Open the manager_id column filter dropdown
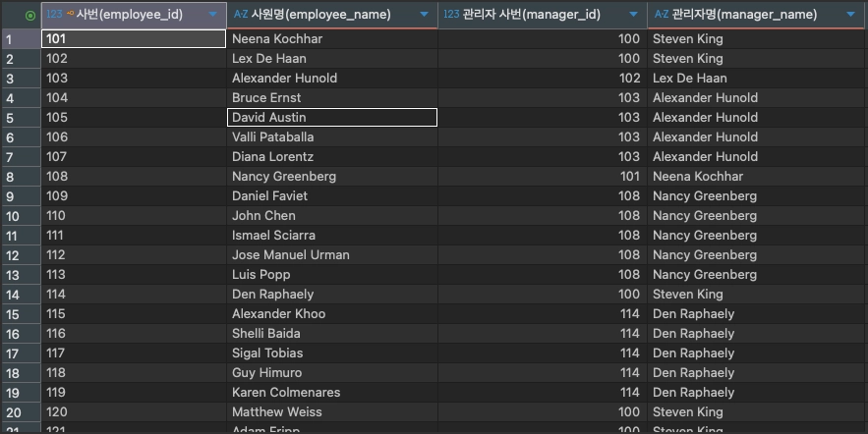This screenshot has height=434, width=868. [x=633, y=15]
